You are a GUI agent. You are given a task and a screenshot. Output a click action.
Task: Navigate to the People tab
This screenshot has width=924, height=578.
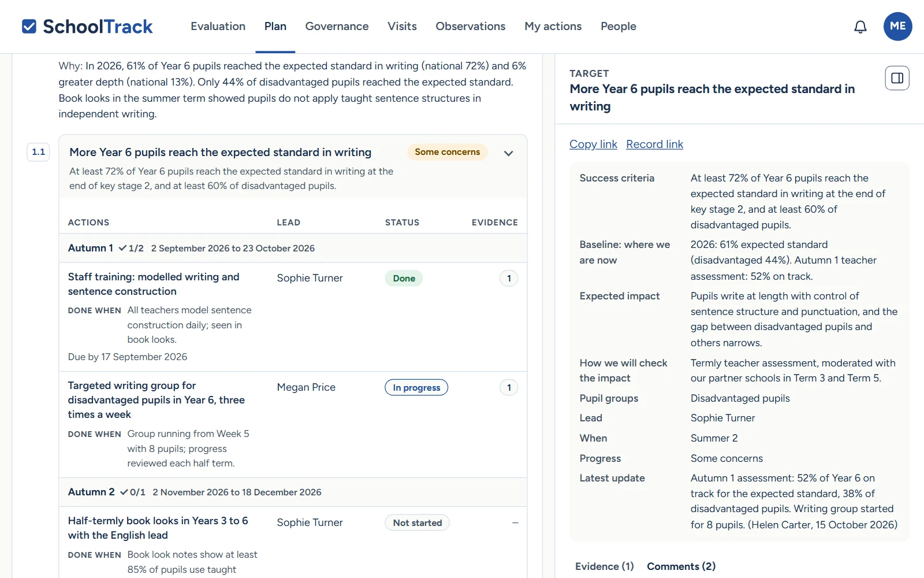[x=619, y=27]
